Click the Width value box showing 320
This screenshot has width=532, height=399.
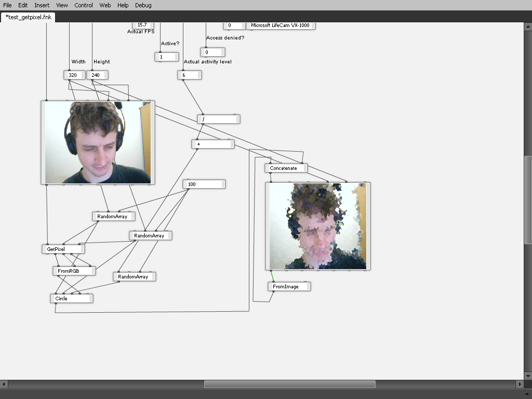75,75
